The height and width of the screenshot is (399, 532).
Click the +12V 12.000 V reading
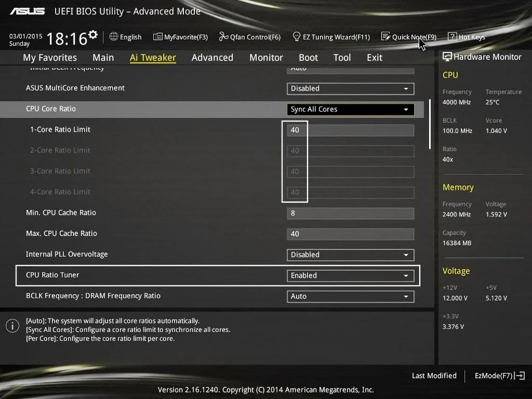[455, 298]
